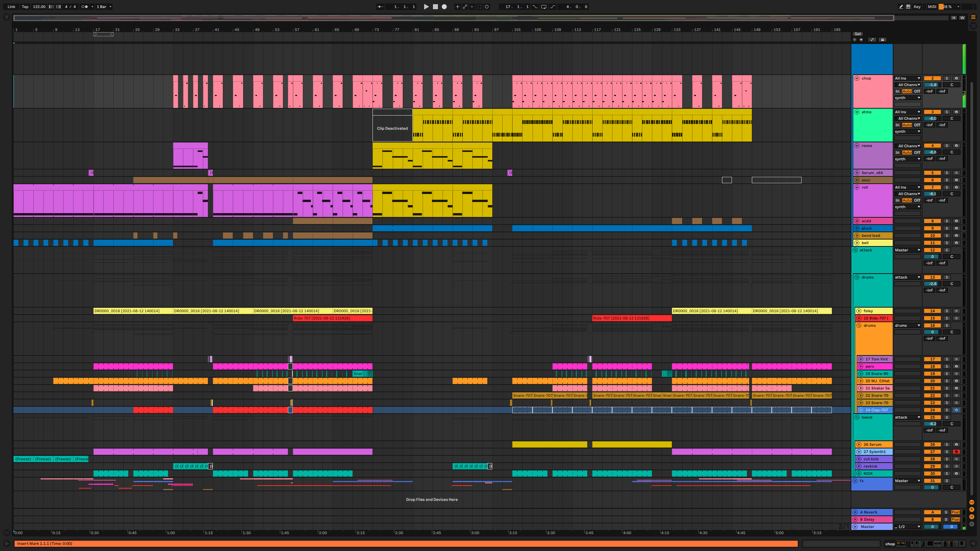Click the Capture MIDI icon
980x551 pixels.
click(x=479, y=7)
